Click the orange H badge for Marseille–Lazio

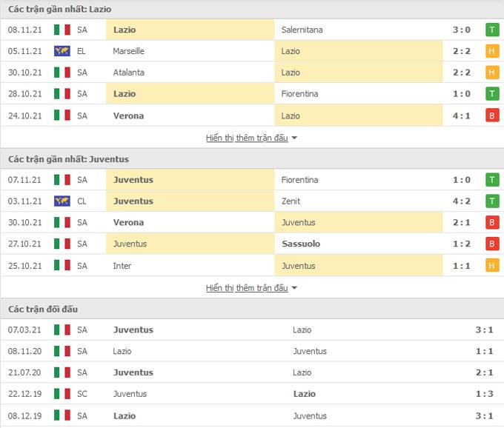(492, 51)
